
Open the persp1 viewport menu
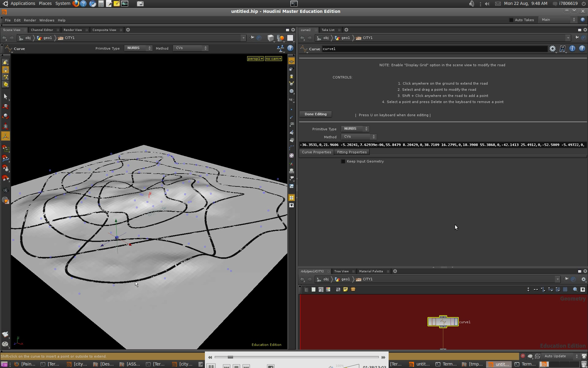point(255,59)
